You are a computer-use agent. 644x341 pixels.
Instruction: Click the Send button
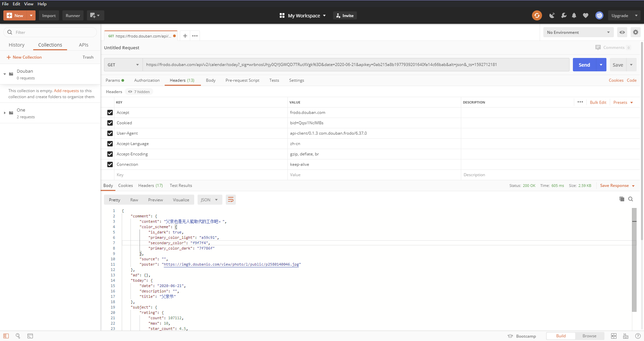[584, 65]
